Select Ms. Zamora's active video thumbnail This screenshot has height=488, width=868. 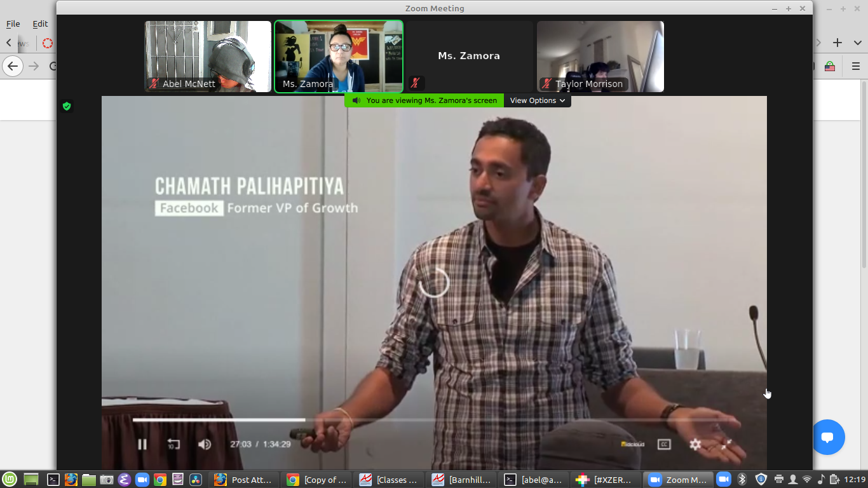click(339, 57)
